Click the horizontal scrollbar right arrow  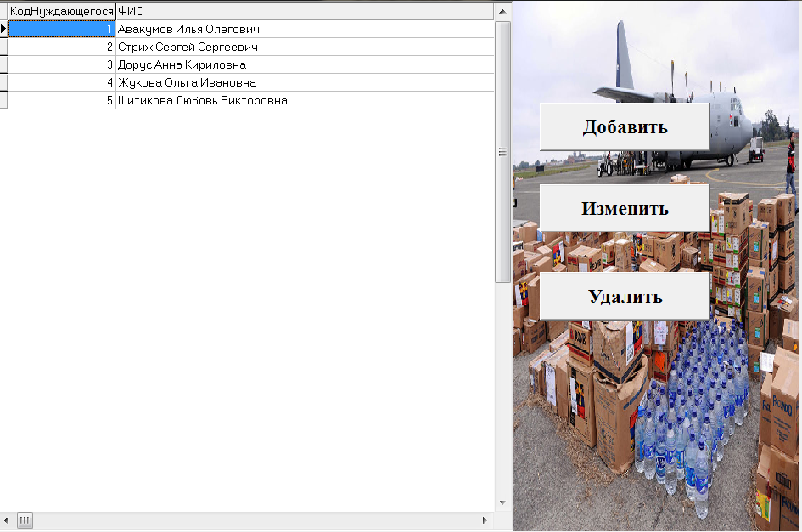click(485, 520)
